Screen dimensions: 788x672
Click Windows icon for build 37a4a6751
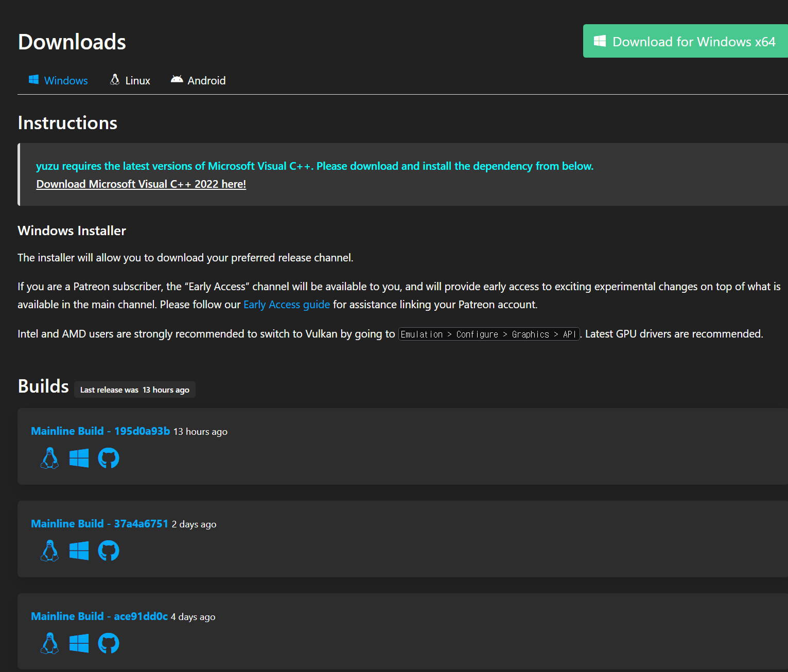(79, 551)
